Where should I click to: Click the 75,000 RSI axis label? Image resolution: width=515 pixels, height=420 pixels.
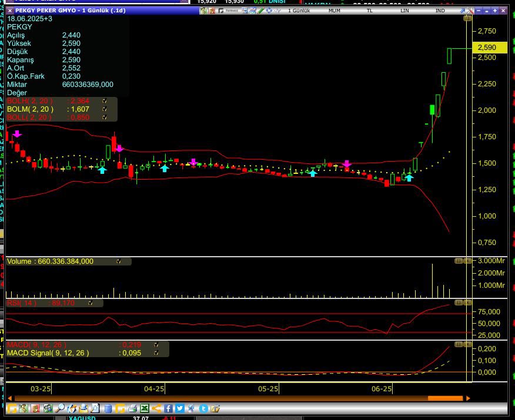489,312
